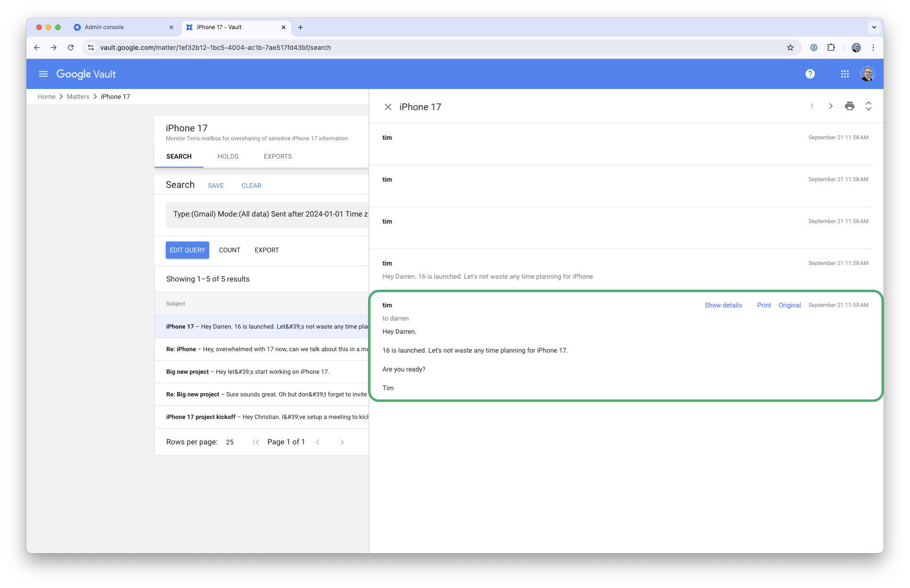The height and width of the screenshot is (588, 910).
Task: Switch to the EXPORTS tab
Action: pos(278,156)
